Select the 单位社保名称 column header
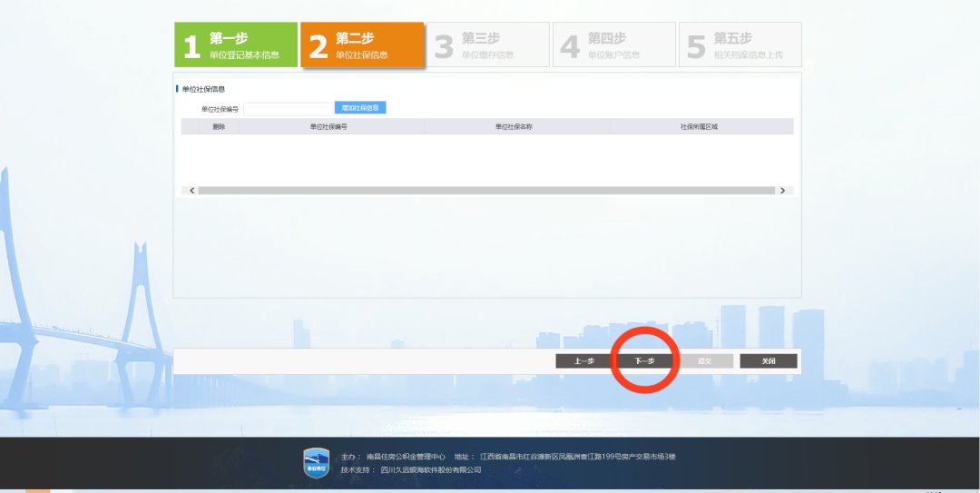 tap(514, 127)
